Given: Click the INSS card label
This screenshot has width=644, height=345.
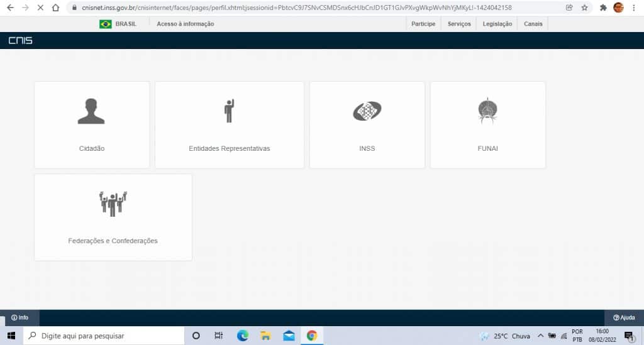Looking at the screenshot, I should [x=367, y=148].
